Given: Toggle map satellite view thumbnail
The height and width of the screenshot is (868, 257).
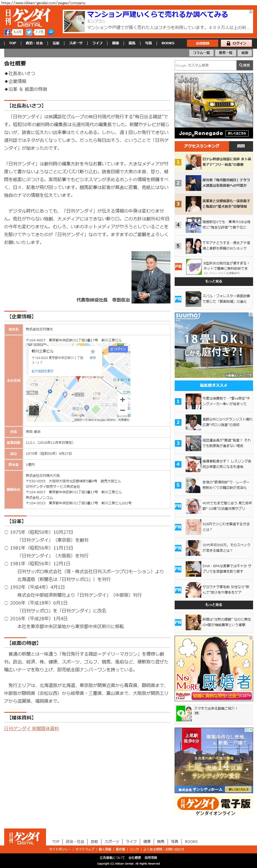Looking at the screenshot, I should [x=34, y=410].
